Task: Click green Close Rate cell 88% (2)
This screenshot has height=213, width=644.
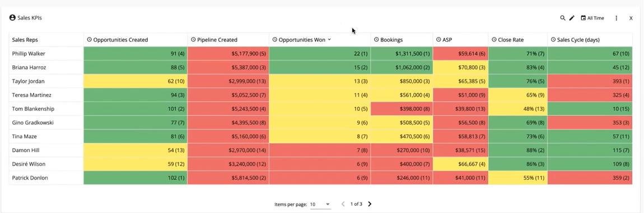Action: point(518,150)
